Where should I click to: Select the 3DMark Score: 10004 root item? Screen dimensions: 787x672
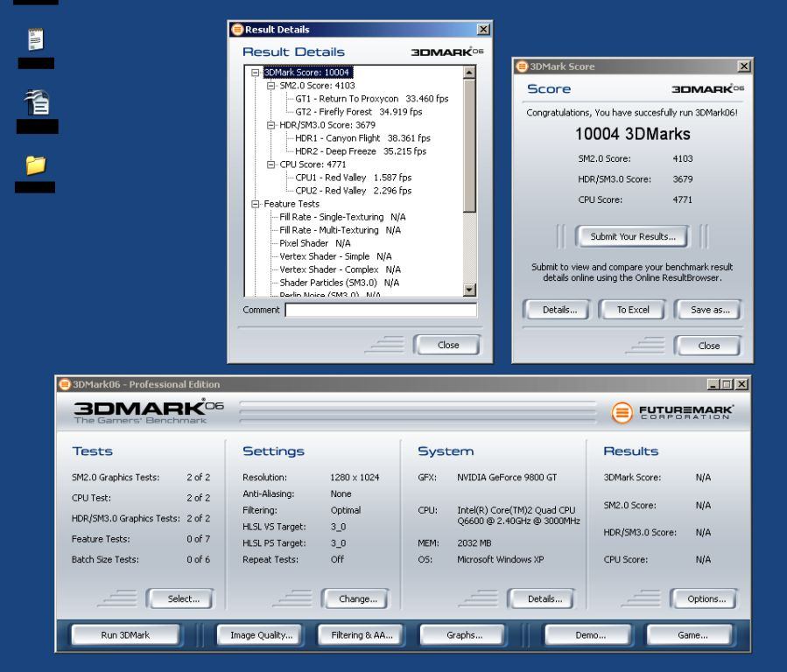click(306, 73)
